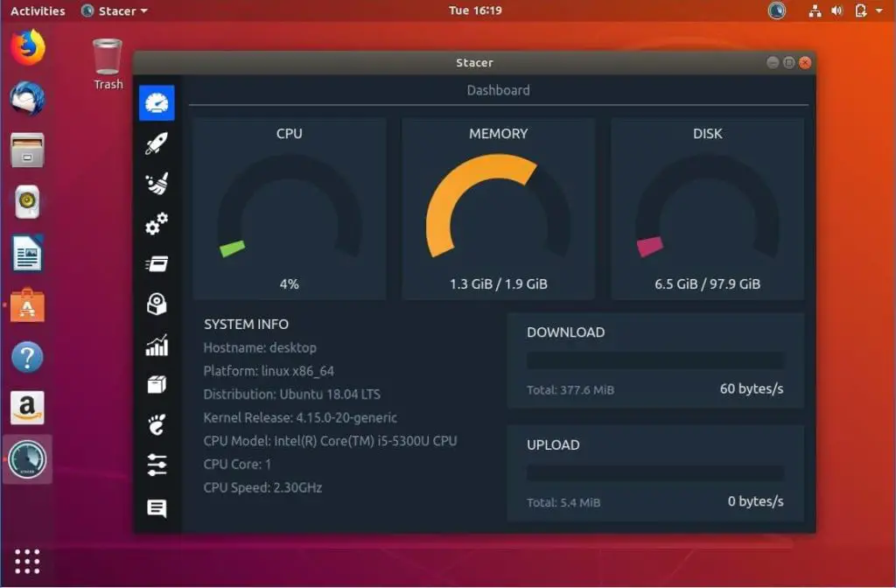Open Startup Apps rocket icon

point(157,143)
